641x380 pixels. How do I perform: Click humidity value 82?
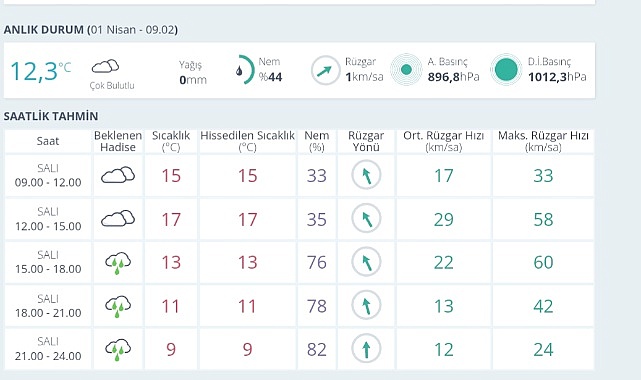coord(317,349)
